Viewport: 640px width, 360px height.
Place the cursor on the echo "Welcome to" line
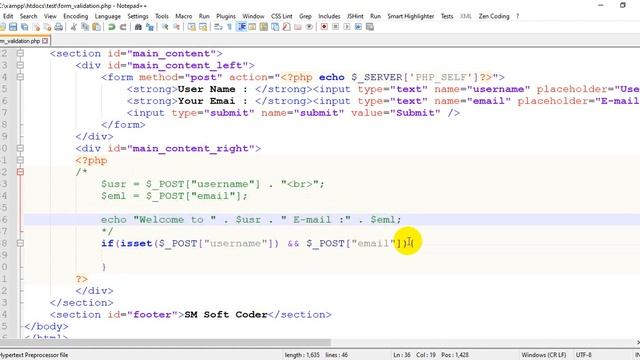pyautogui.click(x=251, y=220)
